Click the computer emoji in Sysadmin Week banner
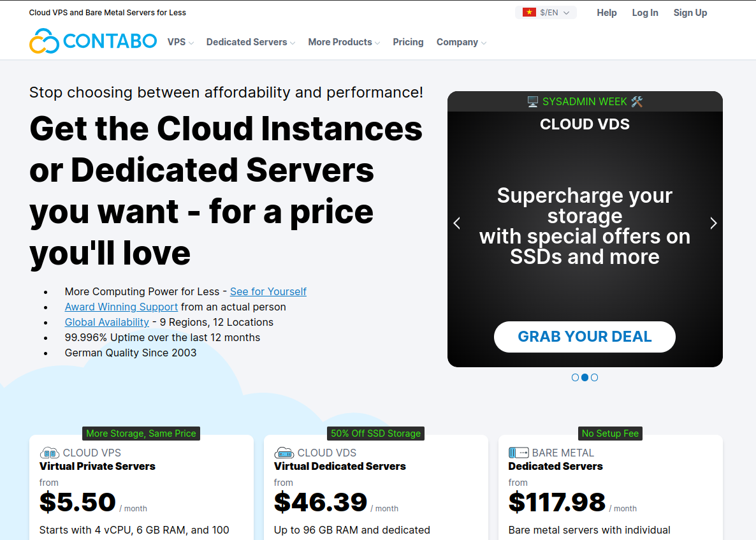This screenshot has width=756, height=540. (532, 102)
